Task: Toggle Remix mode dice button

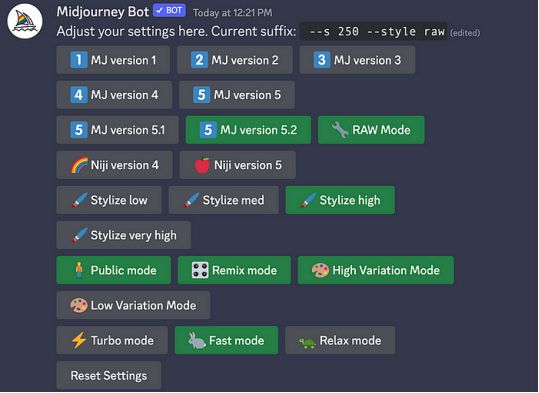Action: coord(234,270)
